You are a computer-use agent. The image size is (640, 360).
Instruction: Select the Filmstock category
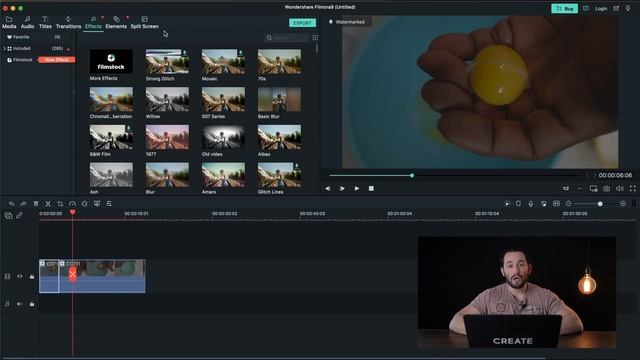point(20,60)
